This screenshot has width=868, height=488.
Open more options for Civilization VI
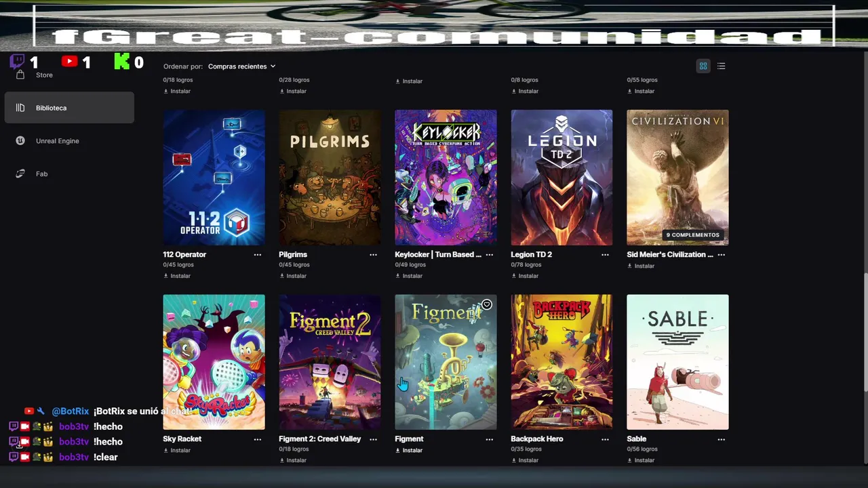click(721, 255)
